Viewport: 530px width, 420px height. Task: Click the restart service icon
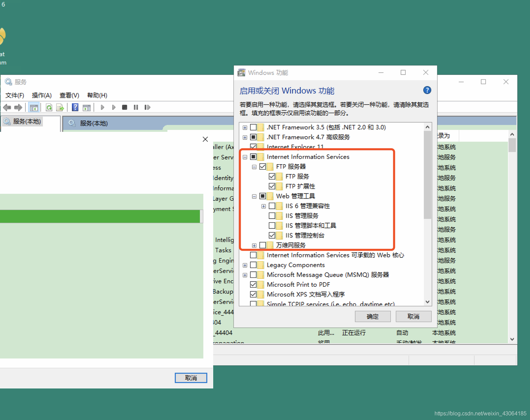coord(147,107)
